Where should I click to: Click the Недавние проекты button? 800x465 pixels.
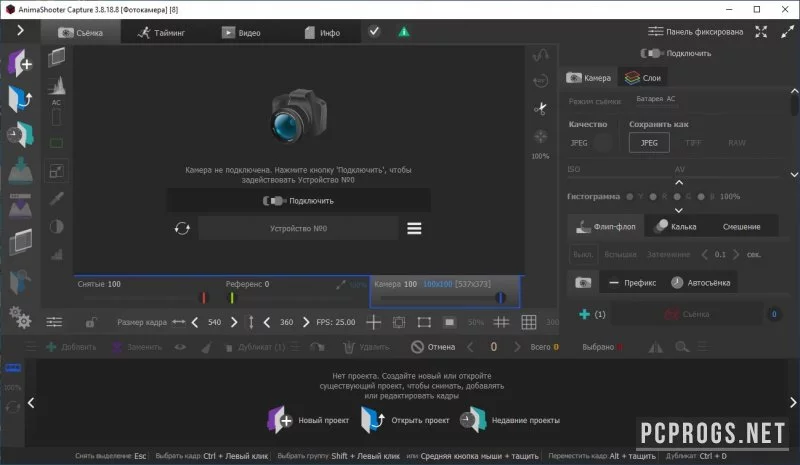[510, 420]
